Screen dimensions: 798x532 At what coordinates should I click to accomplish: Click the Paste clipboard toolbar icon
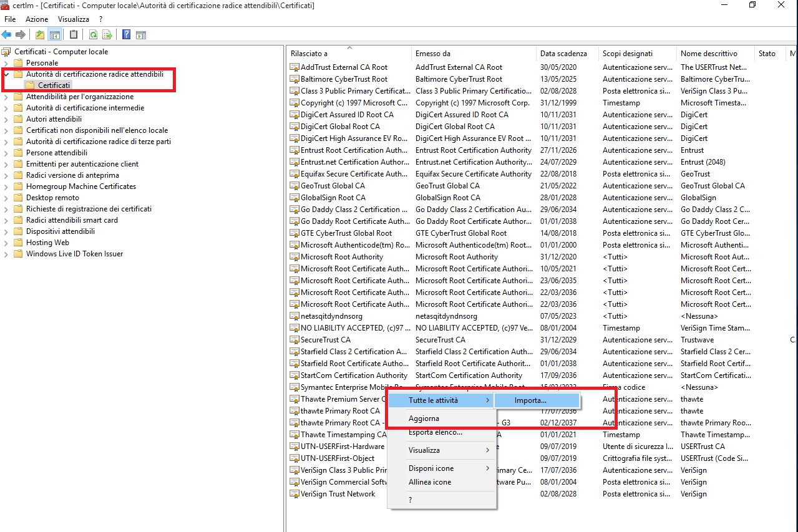tap(74, 35)
